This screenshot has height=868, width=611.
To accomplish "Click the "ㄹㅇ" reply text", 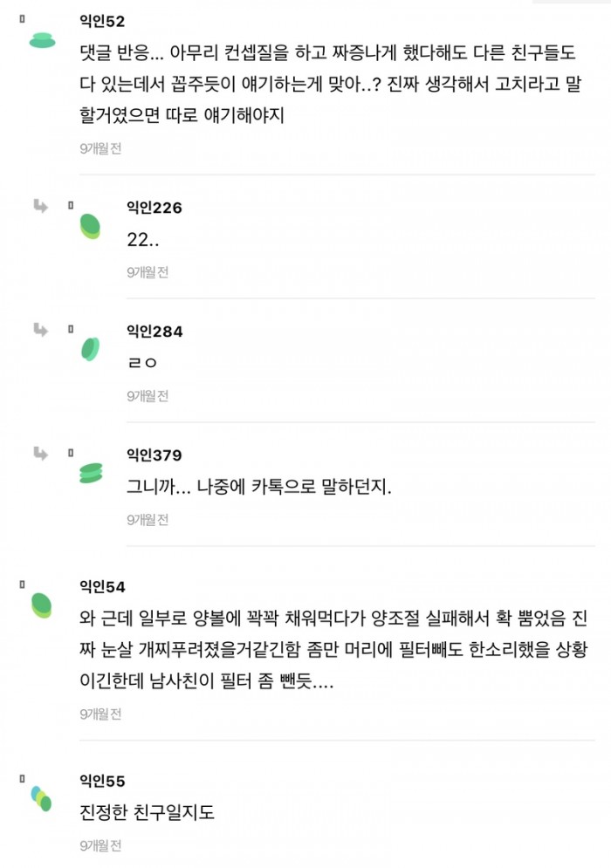I will click(141, 363).
